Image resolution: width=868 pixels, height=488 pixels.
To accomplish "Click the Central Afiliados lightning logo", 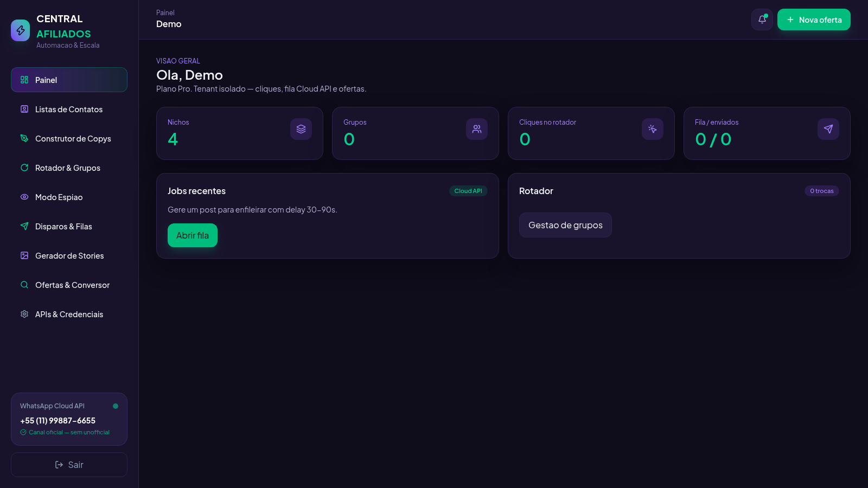I will tap(21, 30).
